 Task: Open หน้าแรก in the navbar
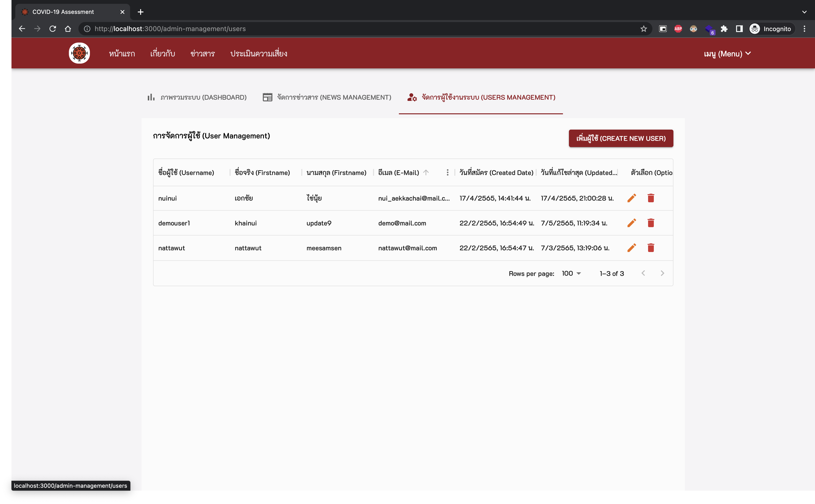[x=122, y=53]
